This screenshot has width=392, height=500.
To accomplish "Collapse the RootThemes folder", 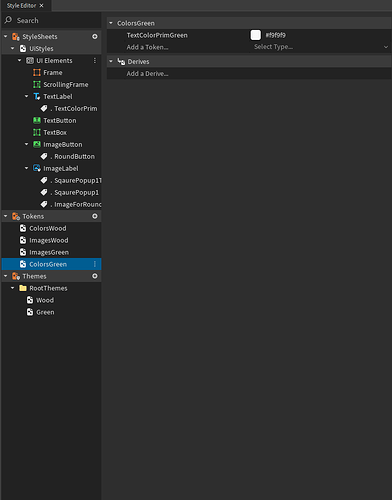I will (x=13, y=288).
